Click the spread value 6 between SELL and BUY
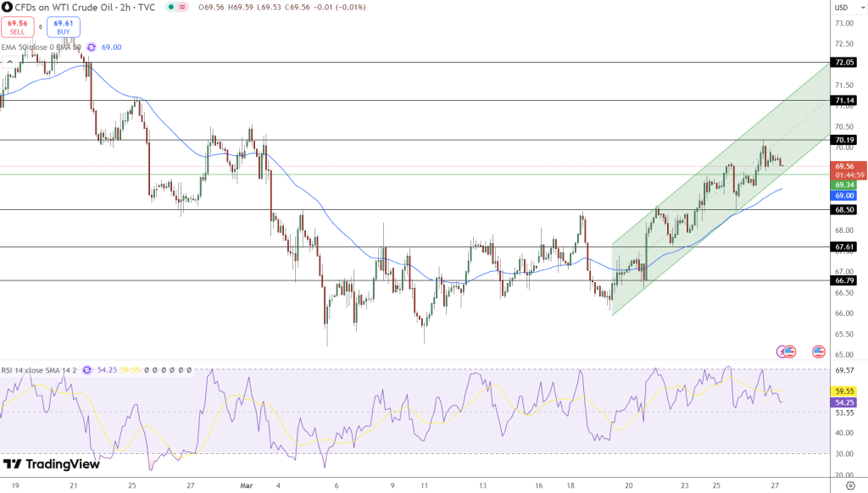This screenshot has height=493, width=868. [41, 26]
